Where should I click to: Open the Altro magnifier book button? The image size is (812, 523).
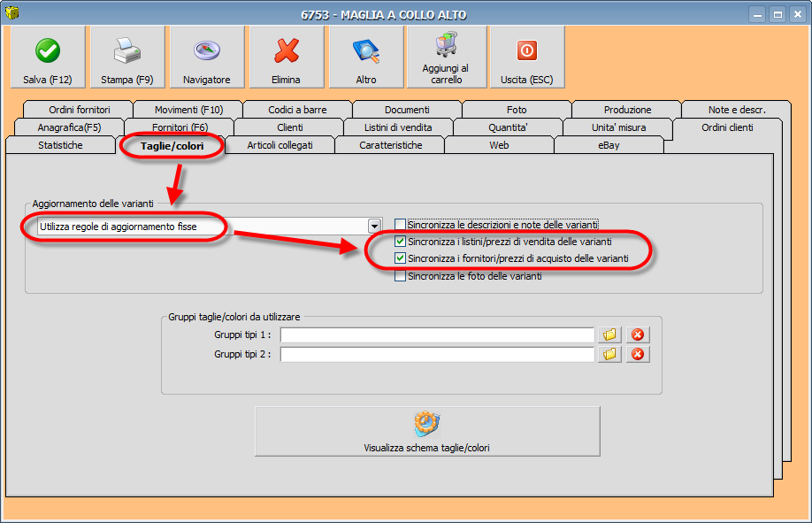366,57
